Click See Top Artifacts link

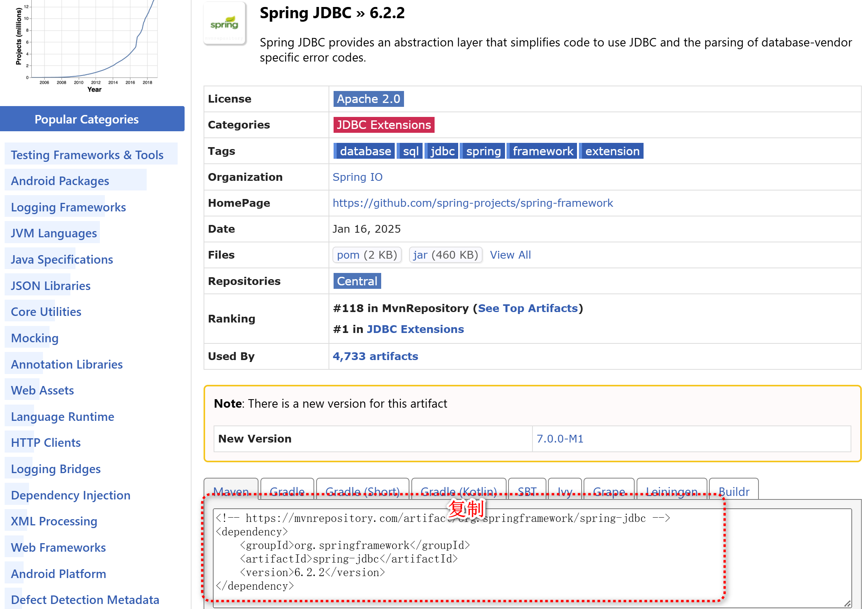pyautogui.click(x=528, y=308)
